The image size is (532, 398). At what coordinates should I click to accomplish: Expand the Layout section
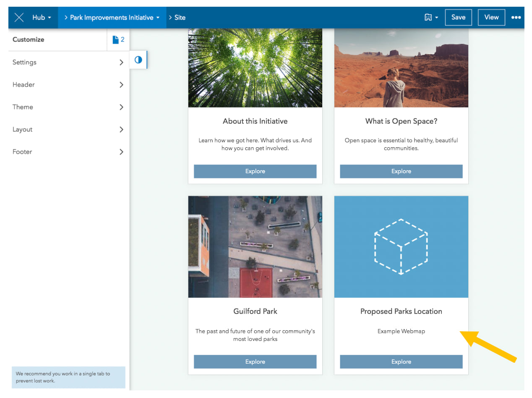point(68,130)
